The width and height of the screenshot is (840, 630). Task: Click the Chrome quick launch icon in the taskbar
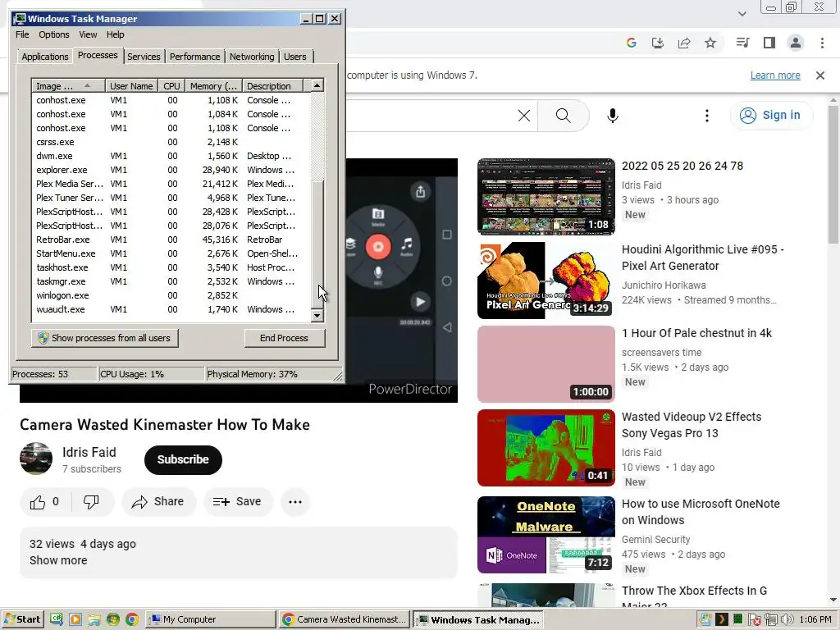tap(132, 619)
